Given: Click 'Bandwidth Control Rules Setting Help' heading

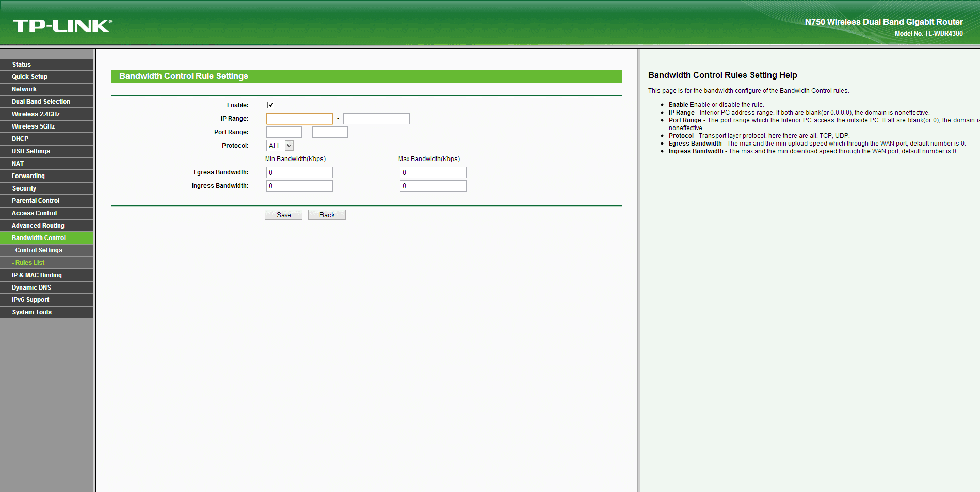Looking at the screenshot, I should (x=722, y=75).
